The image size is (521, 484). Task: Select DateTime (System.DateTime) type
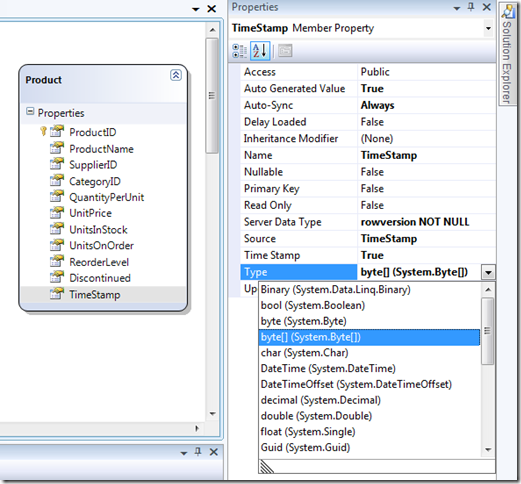(x=369, y=368)
